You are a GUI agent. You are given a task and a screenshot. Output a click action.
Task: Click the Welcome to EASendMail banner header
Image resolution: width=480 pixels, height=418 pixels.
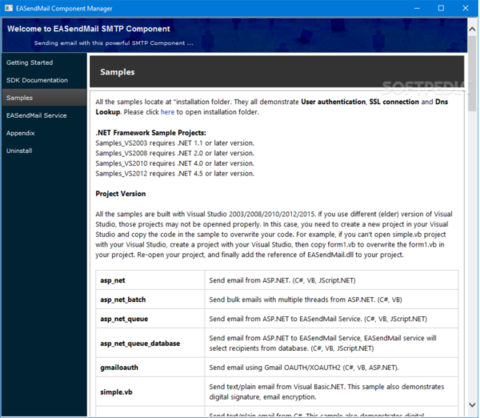point(89,29)
